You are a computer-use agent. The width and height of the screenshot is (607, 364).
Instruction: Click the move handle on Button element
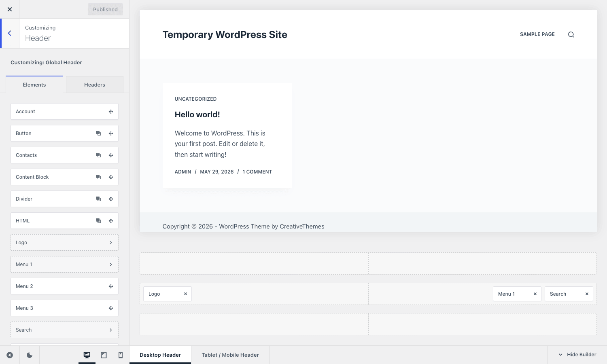click(111, 133)
